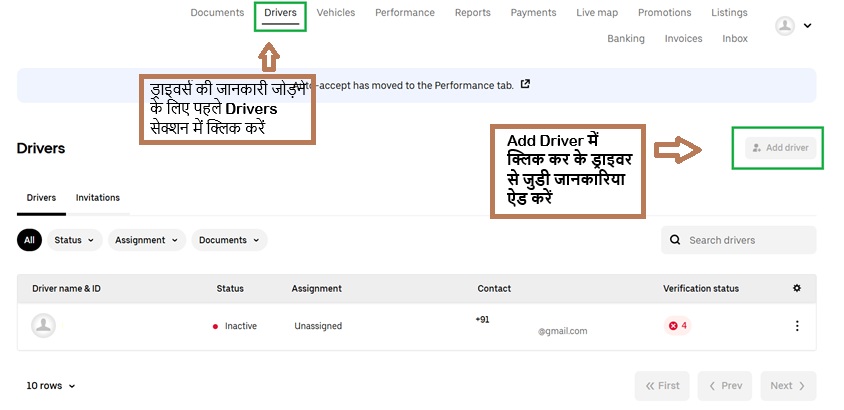Click the red verification status badge

[x=677, y=326]
